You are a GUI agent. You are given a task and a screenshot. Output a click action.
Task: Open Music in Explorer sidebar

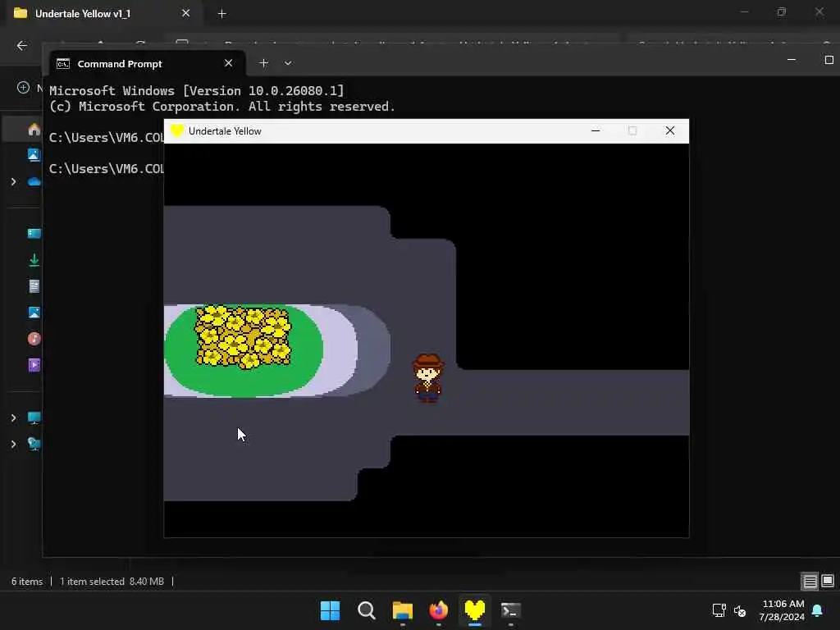point(34,339)
